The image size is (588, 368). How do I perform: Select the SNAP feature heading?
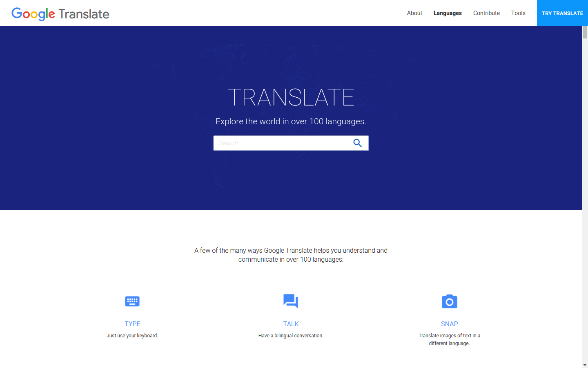pyautogui.click(x=449, y=324)
